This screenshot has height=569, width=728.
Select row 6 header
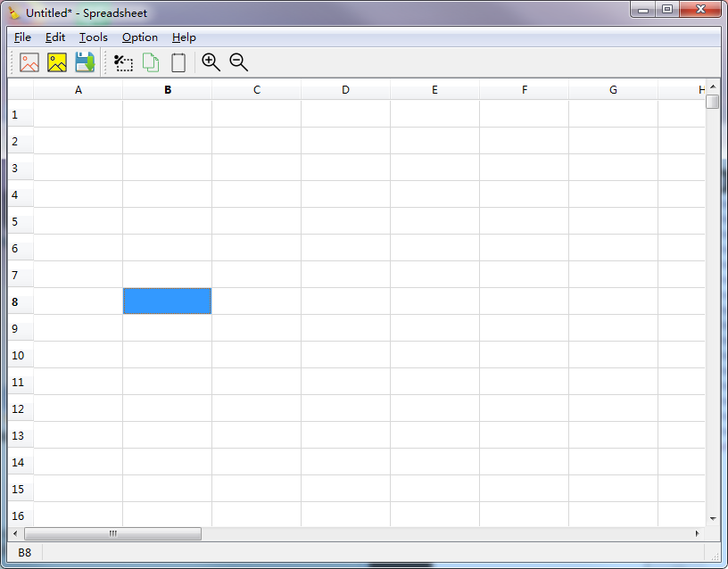coord(21,248)
